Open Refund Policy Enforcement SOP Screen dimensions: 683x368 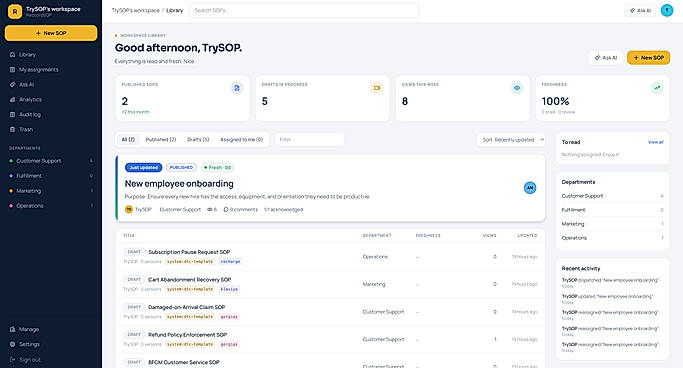(x=187, y=335)
